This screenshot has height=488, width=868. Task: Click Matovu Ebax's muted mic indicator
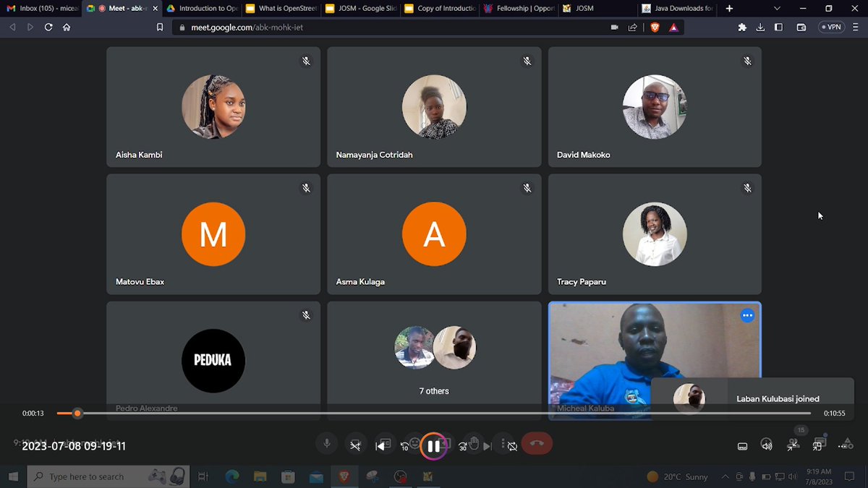click(306, 188)
